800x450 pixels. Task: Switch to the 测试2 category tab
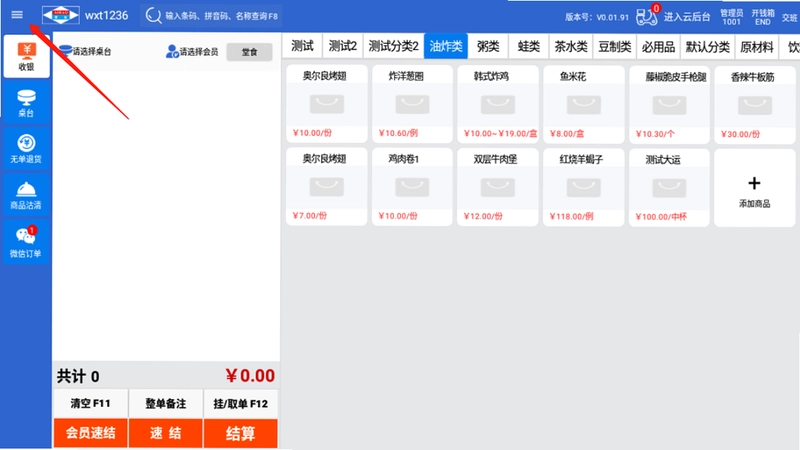coord(342,46)
